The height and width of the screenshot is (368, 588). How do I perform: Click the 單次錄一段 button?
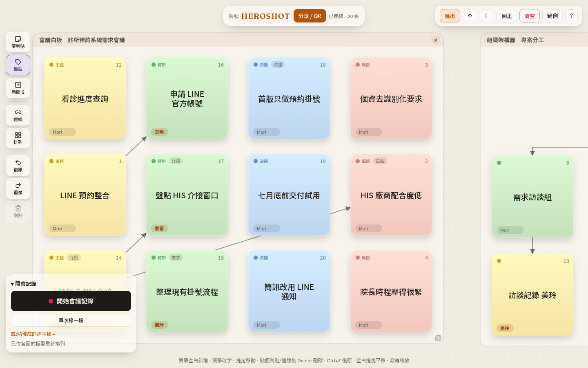pos(71,320)
